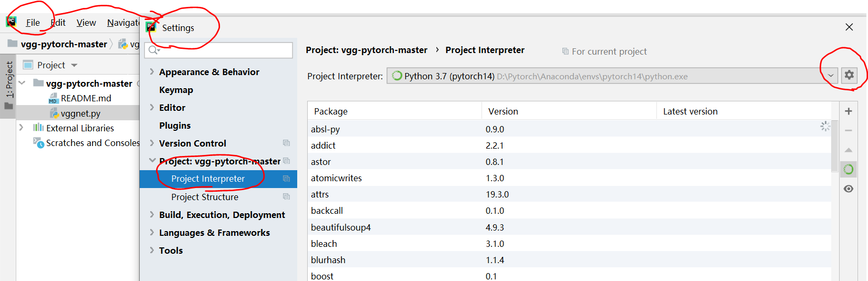The width and height of the screenshot is (868, 281).
Task: Open the File menu
Action: click(x=33, y=23)
